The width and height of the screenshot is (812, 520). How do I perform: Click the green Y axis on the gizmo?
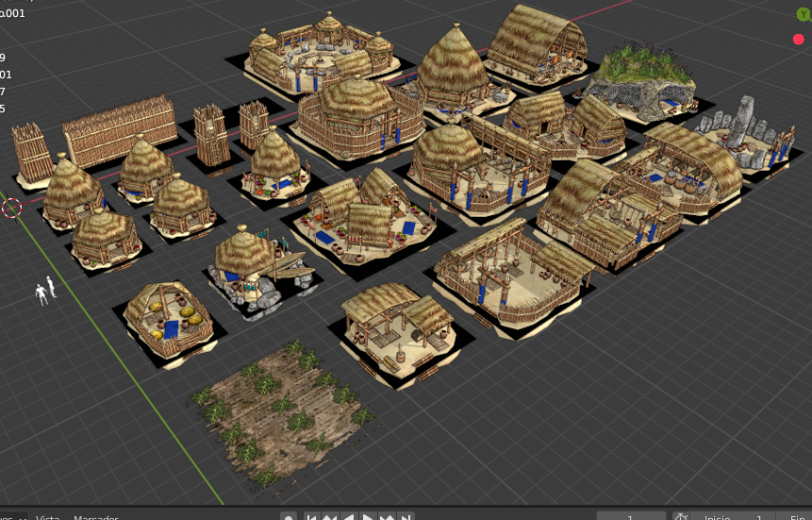(x=803, y=14)
